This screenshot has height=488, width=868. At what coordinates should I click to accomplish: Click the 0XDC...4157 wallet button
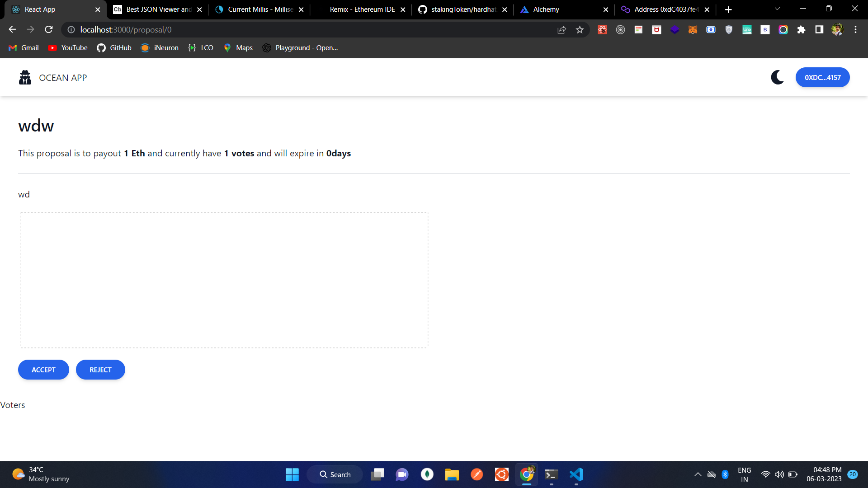tap(822, 77)
